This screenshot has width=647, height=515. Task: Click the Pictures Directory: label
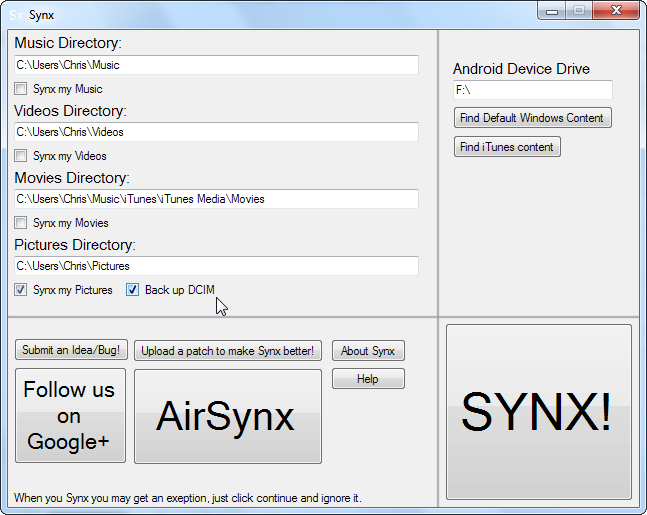[x=75, y=245]
